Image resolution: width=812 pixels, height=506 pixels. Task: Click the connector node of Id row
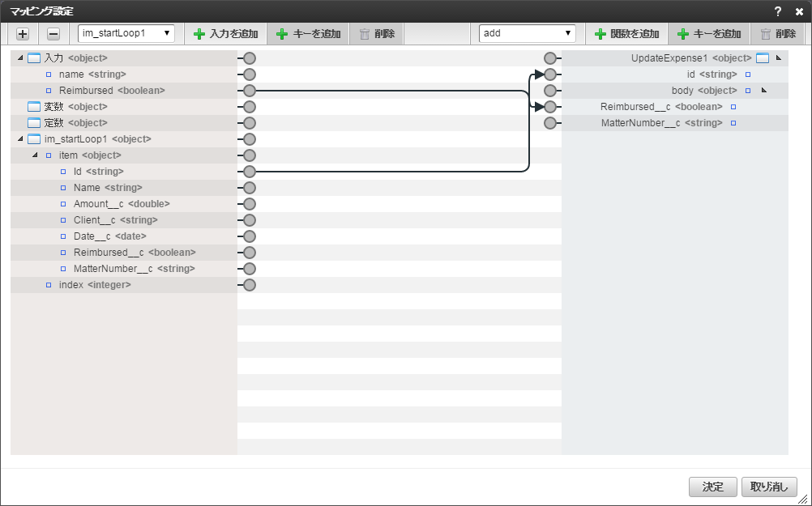coord(250,172)
